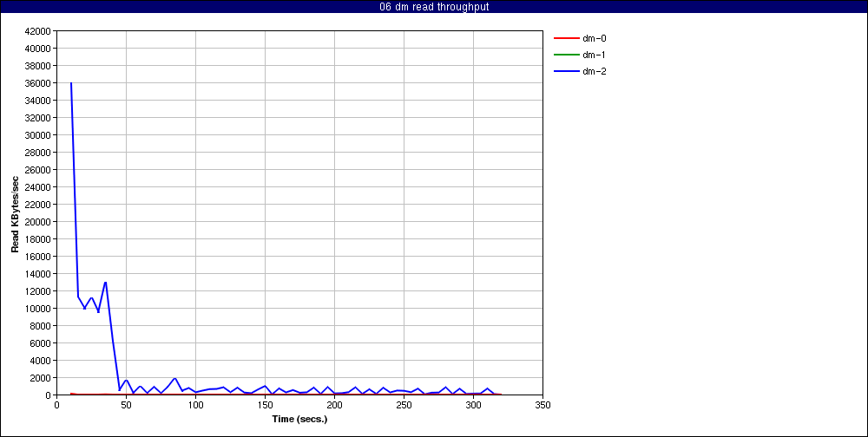Click the green dm-1 legend line swatch

(565, 55)
